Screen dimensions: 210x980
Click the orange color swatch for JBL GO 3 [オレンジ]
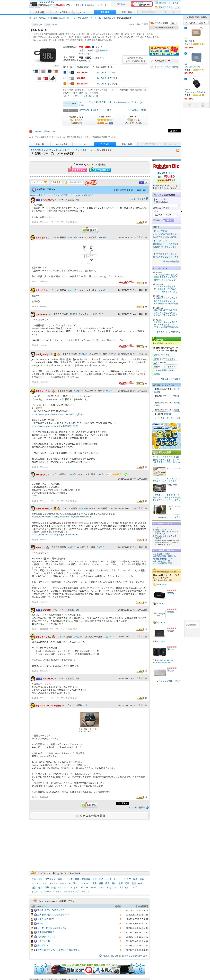click(x=64, y=83)
